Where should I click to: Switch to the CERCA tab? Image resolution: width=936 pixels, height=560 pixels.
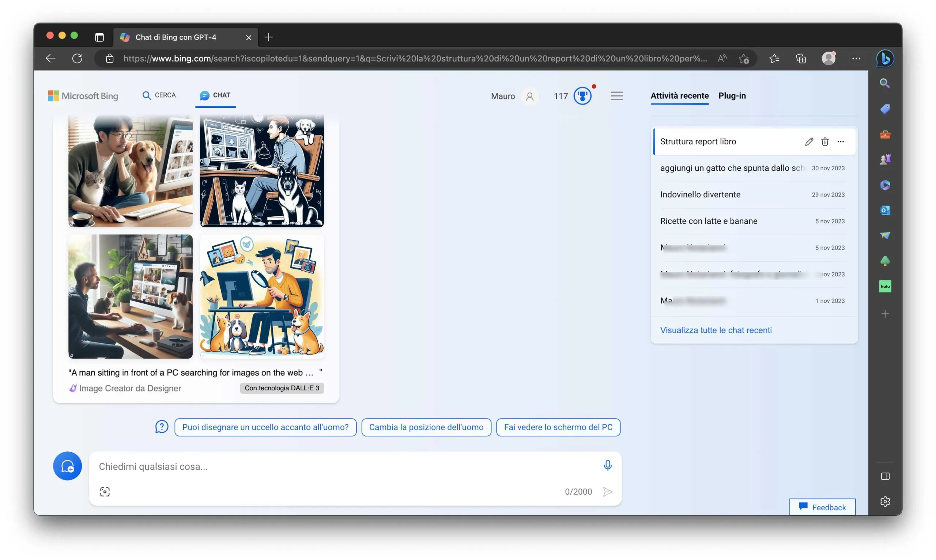tap(159, 95)
